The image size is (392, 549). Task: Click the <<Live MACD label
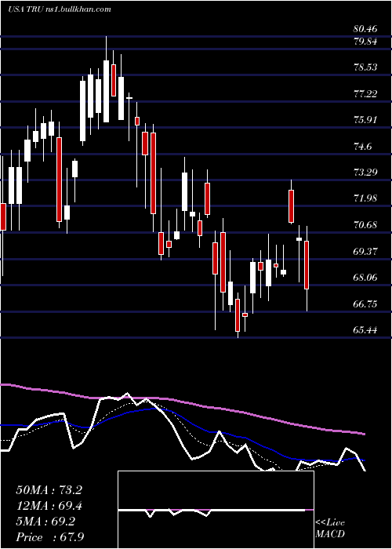330,529
